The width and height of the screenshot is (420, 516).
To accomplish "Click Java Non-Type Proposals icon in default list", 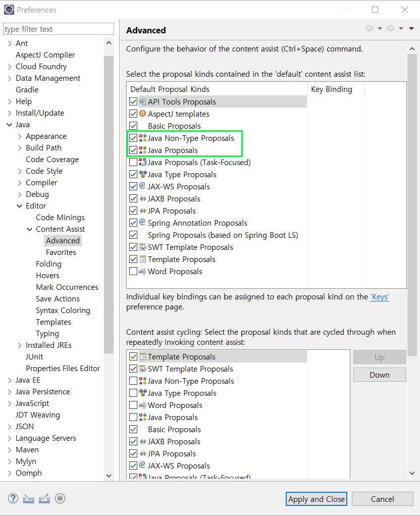I will pos(143,138).
